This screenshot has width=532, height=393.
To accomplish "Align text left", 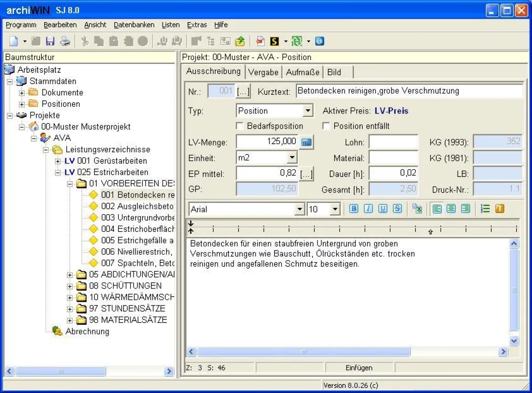I will click(x=437, y=209).
